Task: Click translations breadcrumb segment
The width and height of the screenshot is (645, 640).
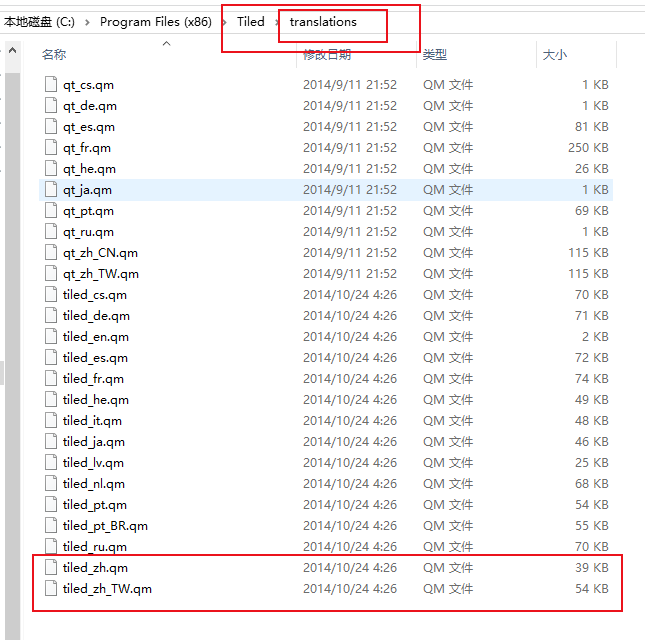Action: click(323, 22)
